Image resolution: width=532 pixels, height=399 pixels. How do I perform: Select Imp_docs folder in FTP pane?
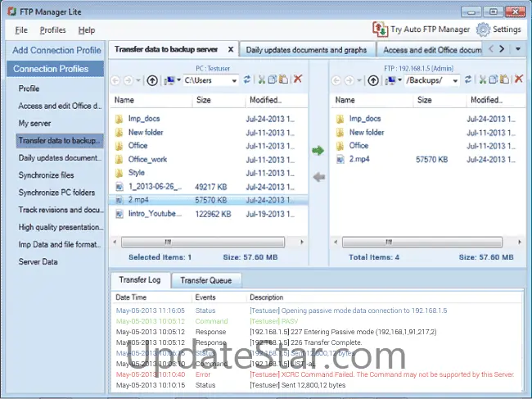click(427, 119)
